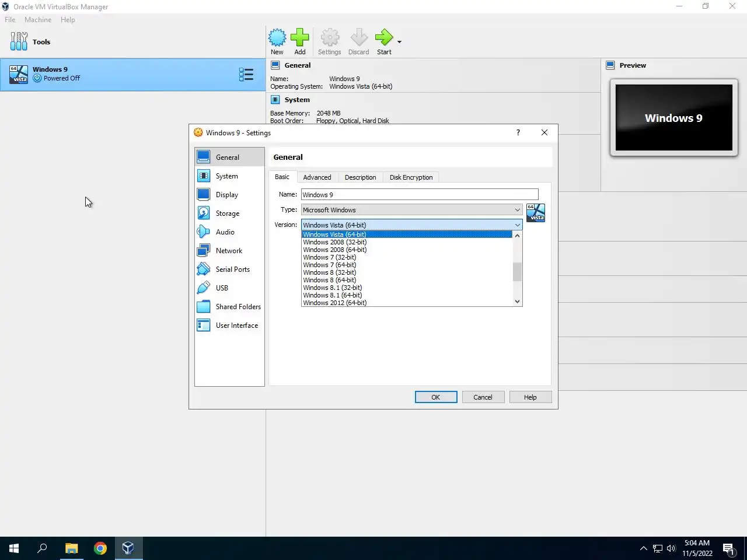Click the Windows 9 preview thumbnail

[x=673, y=118]
